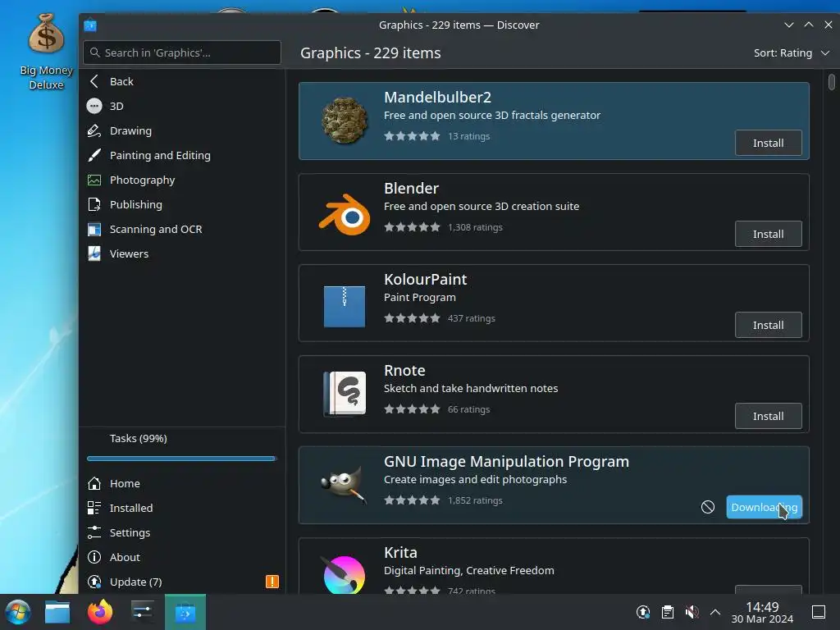Click the Blender star rating
The image size is (840, 630).
(412, 227)
